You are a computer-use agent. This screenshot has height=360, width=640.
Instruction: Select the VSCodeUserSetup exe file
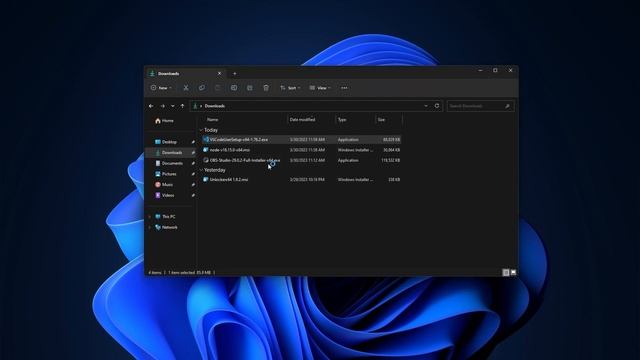coord(301,140)
